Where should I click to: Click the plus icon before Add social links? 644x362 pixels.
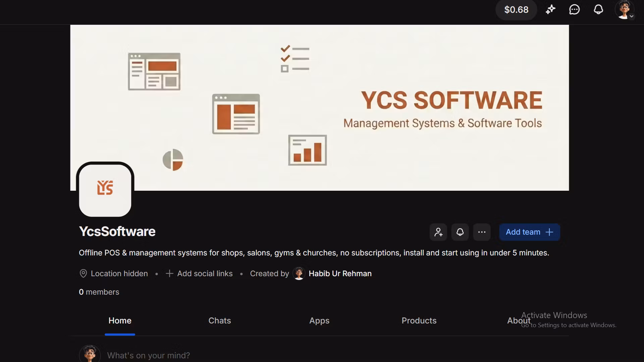[169, 274]
